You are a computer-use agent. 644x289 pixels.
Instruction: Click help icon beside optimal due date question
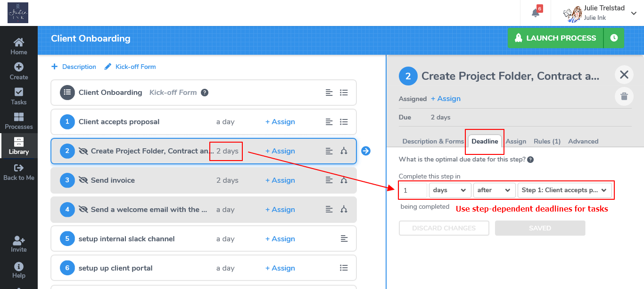(530, 160)
